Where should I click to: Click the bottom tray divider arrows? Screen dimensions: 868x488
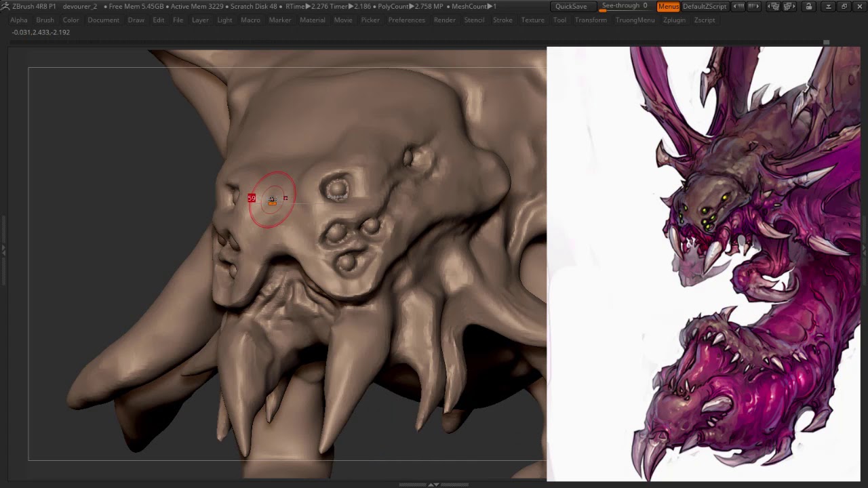433,485
